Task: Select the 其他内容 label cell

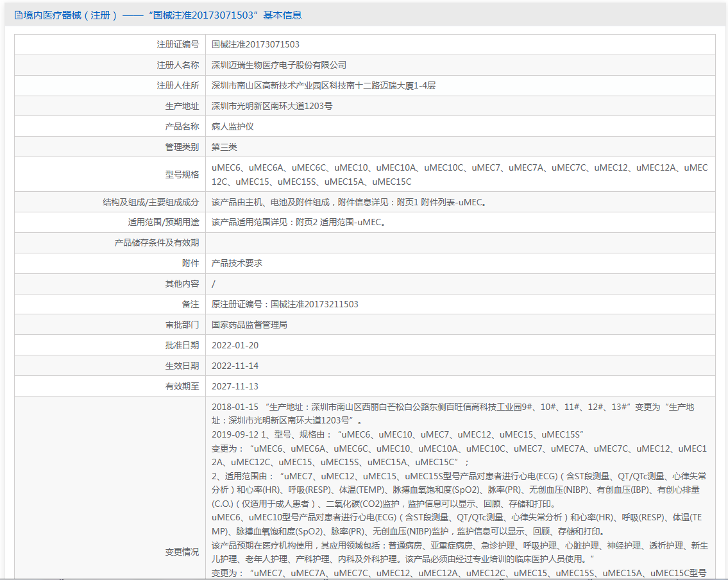Action: point(182,284)
